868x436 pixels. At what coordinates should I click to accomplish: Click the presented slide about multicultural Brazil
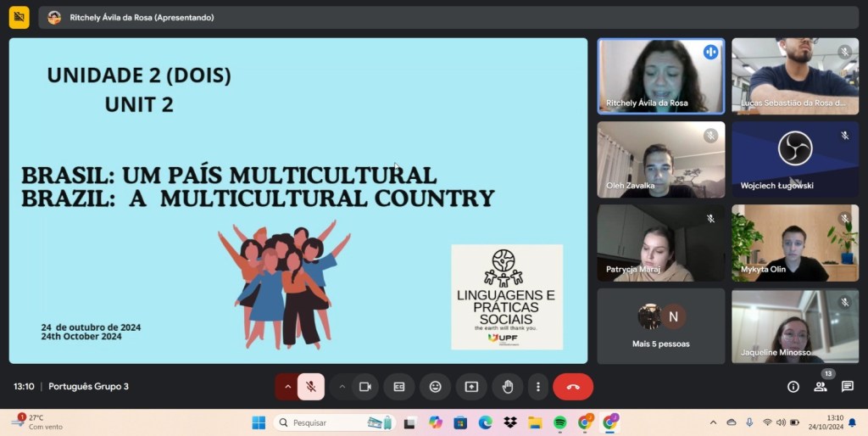[298, 200]
